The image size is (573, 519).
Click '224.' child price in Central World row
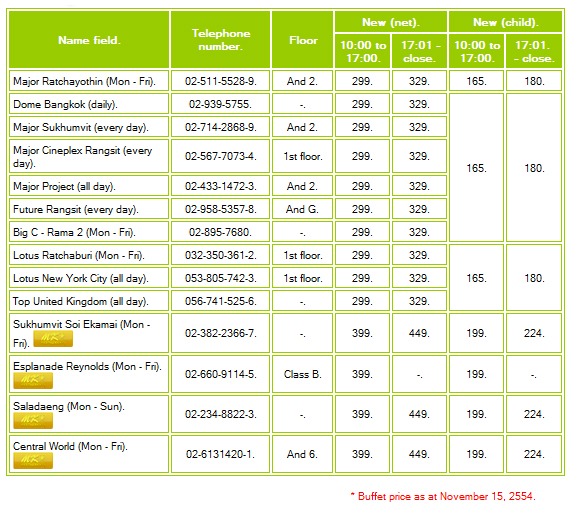[x=534, y=454]
